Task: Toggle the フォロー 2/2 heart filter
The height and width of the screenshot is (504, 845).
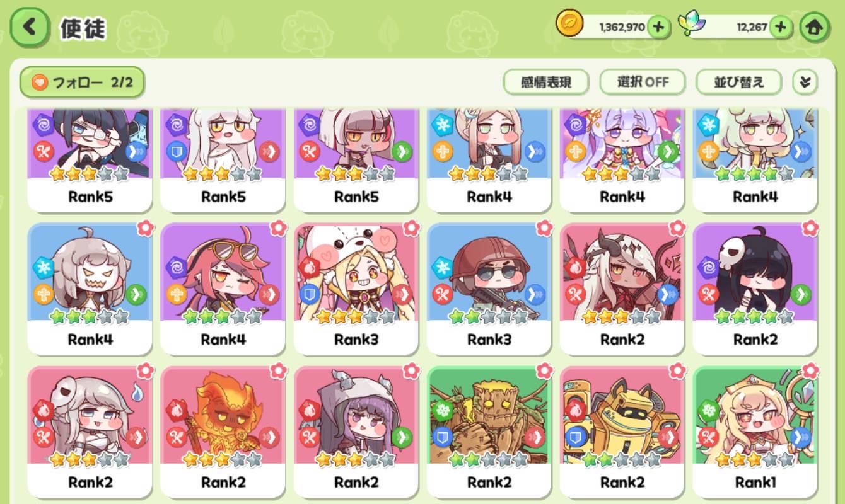Action: (x=82, y=83)
